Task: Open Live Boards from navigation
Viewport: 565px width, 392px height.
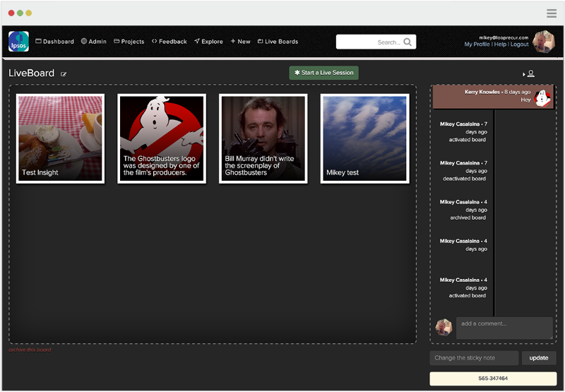Action: (x=278, y=42)
